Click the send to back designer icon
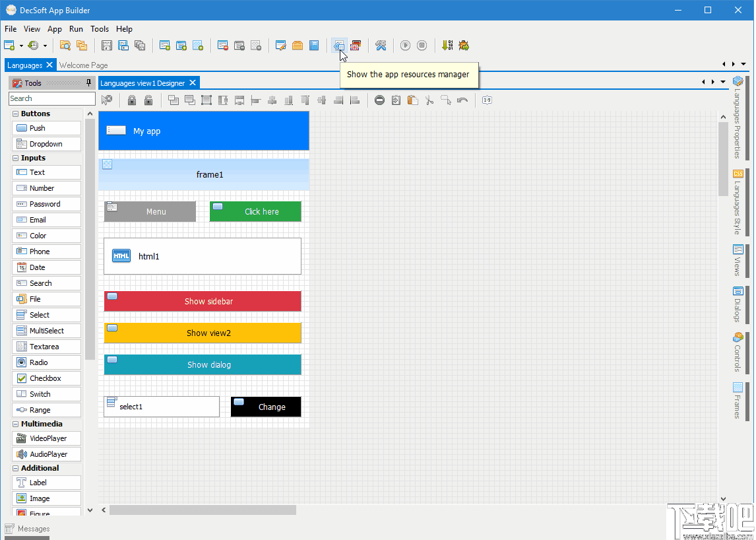Viewport: 756px width, 540px height. click(x=190, y=100)
